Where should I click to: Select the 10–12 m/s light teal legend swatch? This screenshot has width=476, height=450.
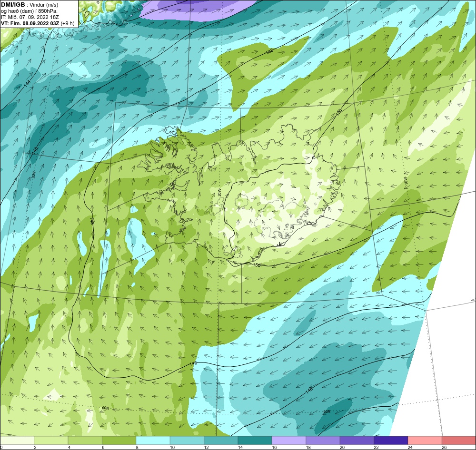(x=187, y=440)
